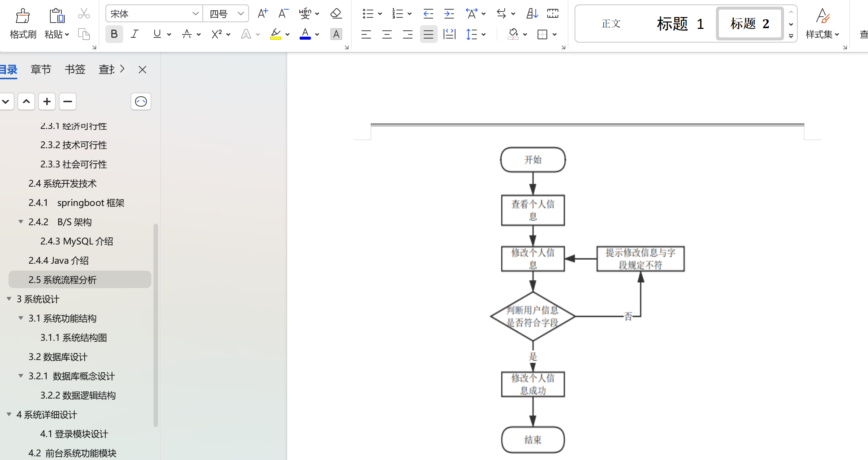Click the sort icon in paragraph group
Screen dimensions: 868x460
click(532, 14)
